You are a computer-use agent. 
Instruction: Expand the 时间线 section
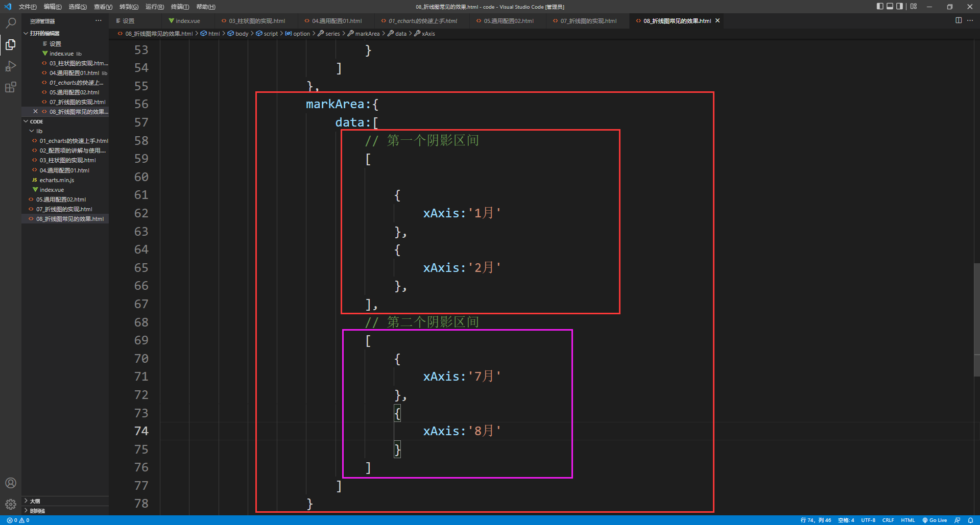37,511
